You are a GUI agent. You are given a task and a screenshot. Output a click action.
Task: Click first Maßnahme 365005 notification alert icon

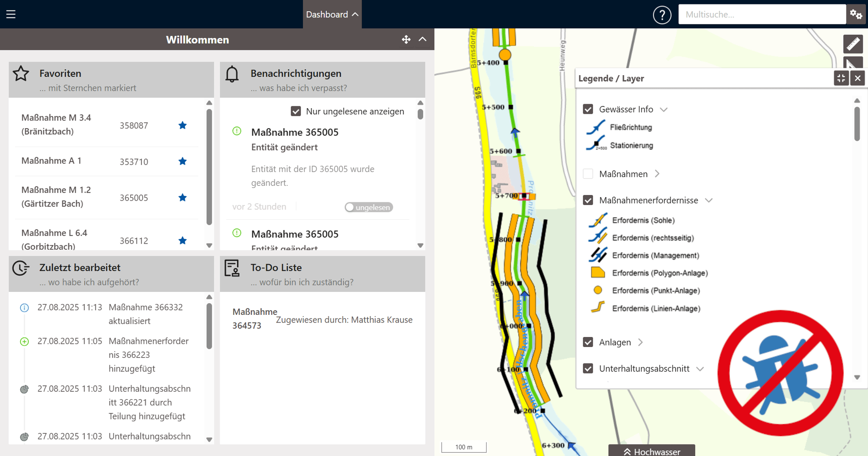point(237,131)
